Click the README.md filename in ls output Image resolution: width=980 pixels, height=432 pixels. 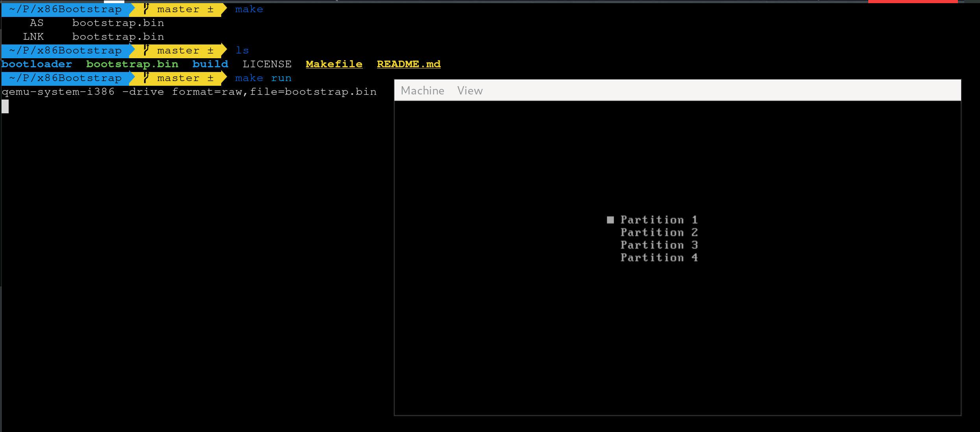(x=409, y=64)
